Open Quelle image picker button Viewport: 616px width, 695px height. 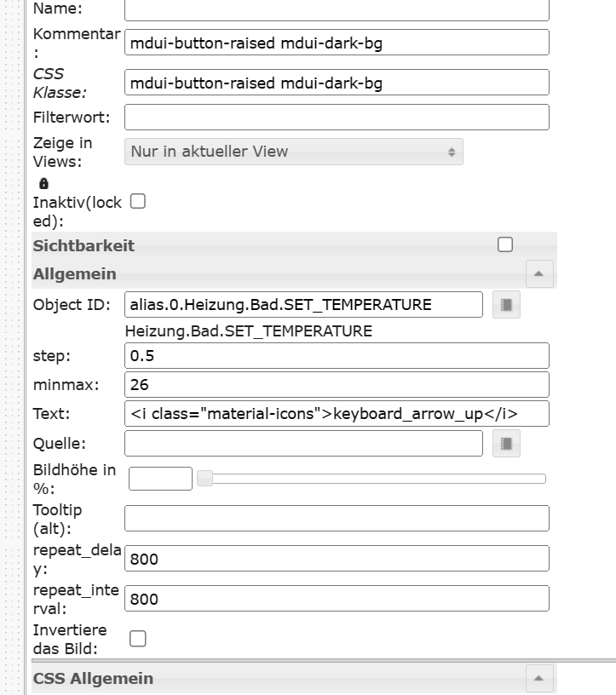coord(506,443)
